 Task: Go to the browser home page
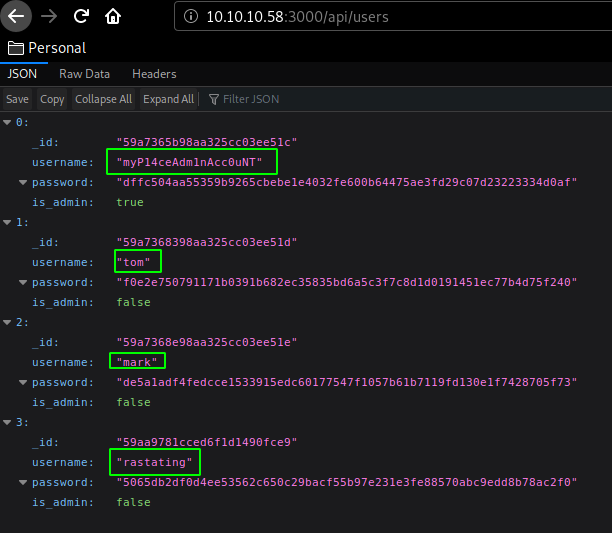[114, 17]
